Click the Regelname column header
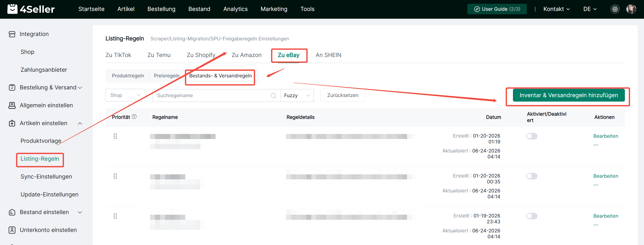 click(165, 117)
